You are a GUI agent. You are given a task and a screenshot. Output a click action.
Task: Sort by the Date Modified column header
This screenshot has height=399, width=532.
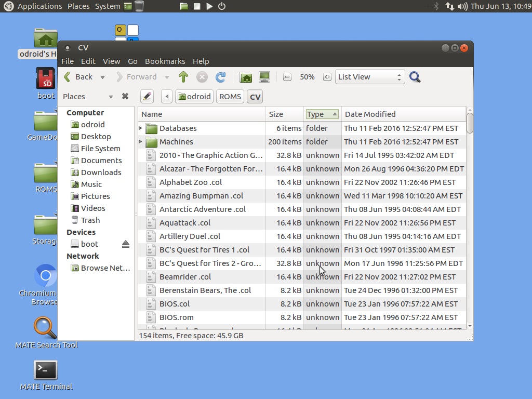pyautogui.click(x=370, y=114)
